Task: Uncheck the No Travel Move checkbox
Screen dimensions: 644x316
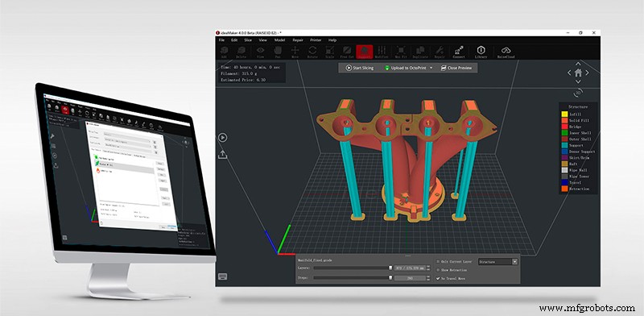Action: 438,279
